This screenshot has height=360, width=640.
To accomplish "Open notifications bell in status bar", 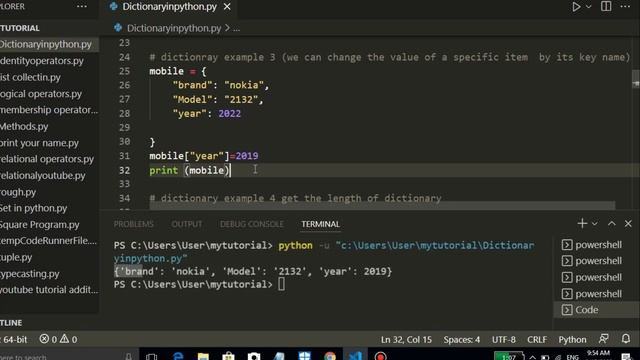I will tap(626, 339).
